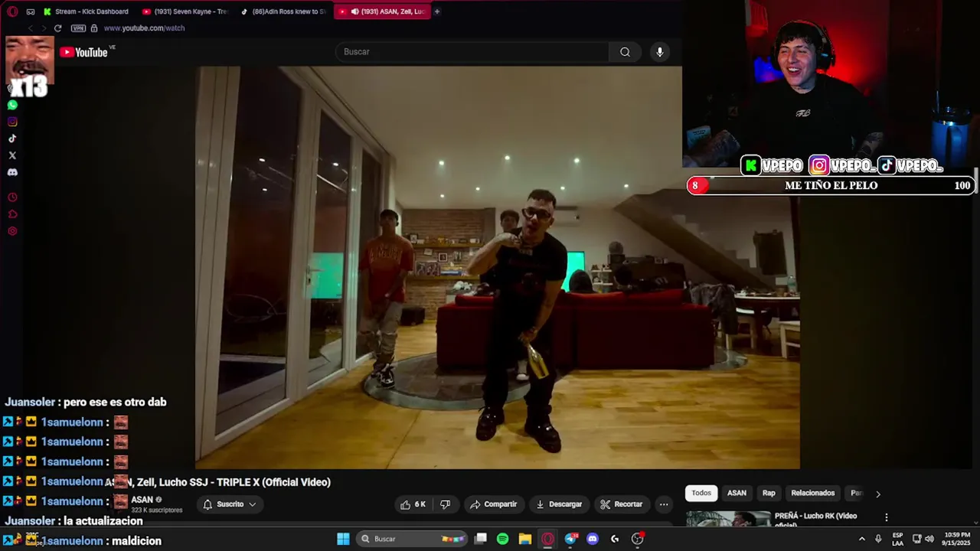This screenshot has height=551, width=980.
Task: Open options for PREÑÁ video
Action: tap(887, 517)
